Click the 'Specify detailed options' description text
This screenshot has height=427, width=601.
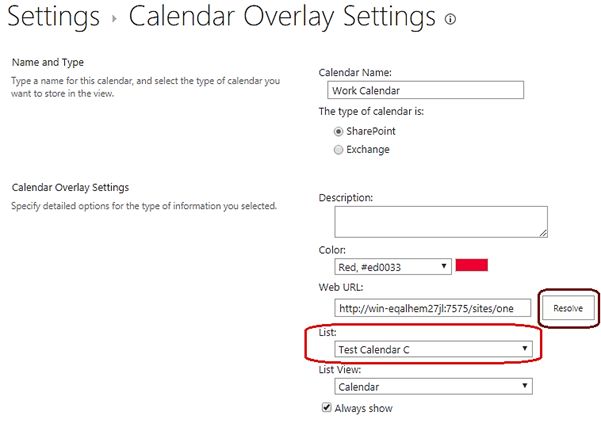(144, 206)
